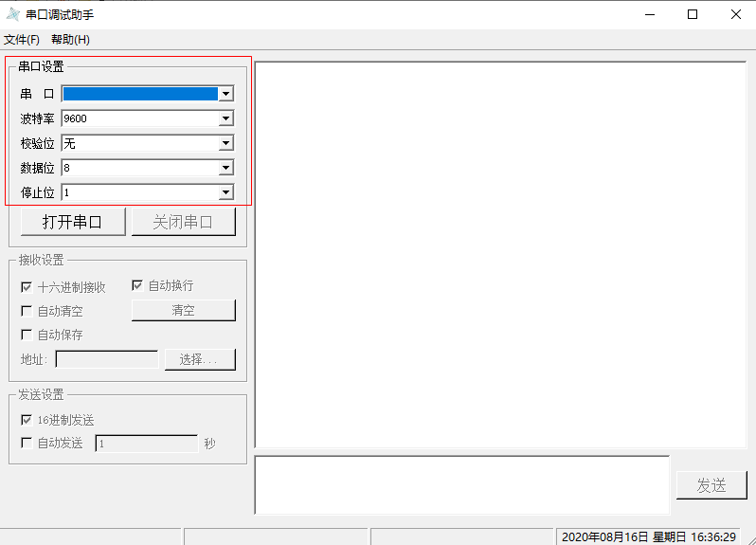Expand the 数据位 data bits dropdown
The height and width of the screenshot is (545, 756).
[x=225, y=168]
